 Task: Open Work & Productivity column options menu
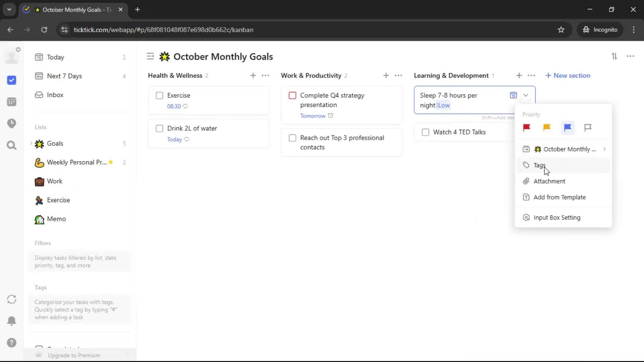point(398,76)
